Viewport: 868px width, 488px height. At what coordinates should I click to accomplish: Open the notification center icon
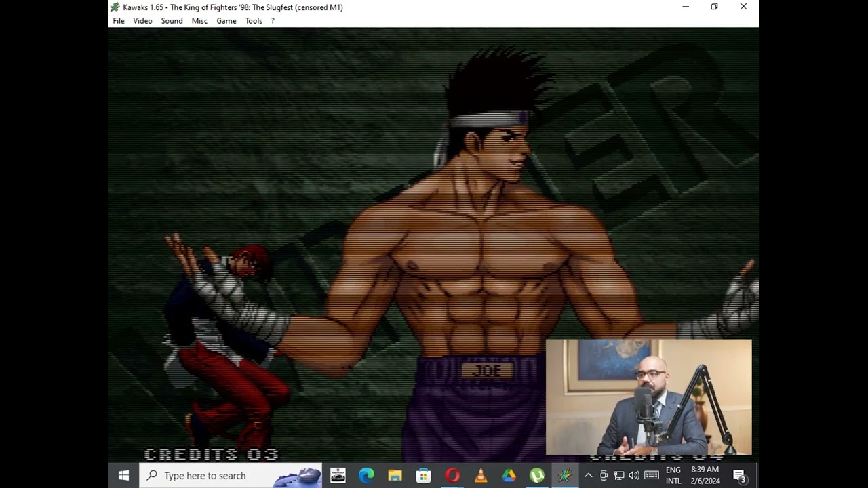click(x=740, y=476)
